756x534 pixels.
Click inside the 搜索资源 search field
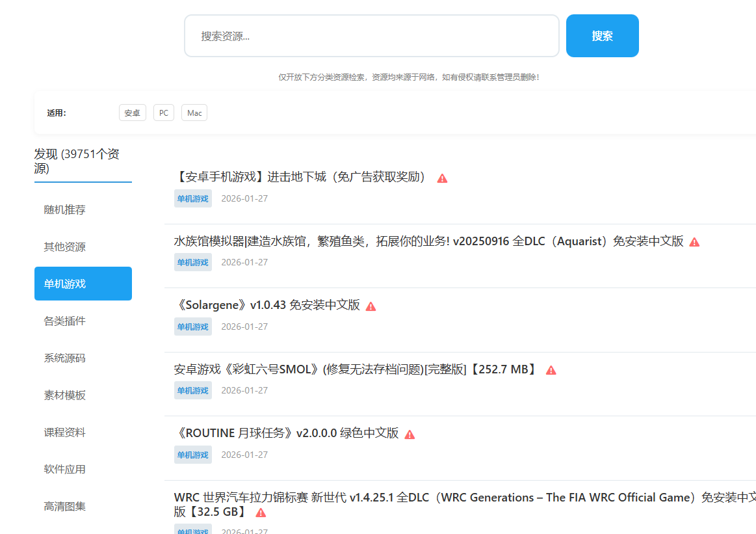(x=371, y=36)
